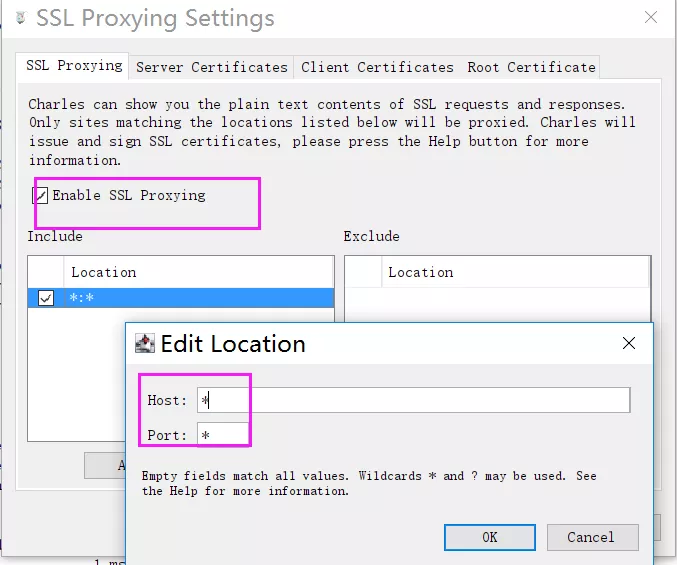Screen dimensions: 677x565
Task: Toggle the Enable SSL Proxying checkbox
Action: pyautogui.click(x=40, y=196)
